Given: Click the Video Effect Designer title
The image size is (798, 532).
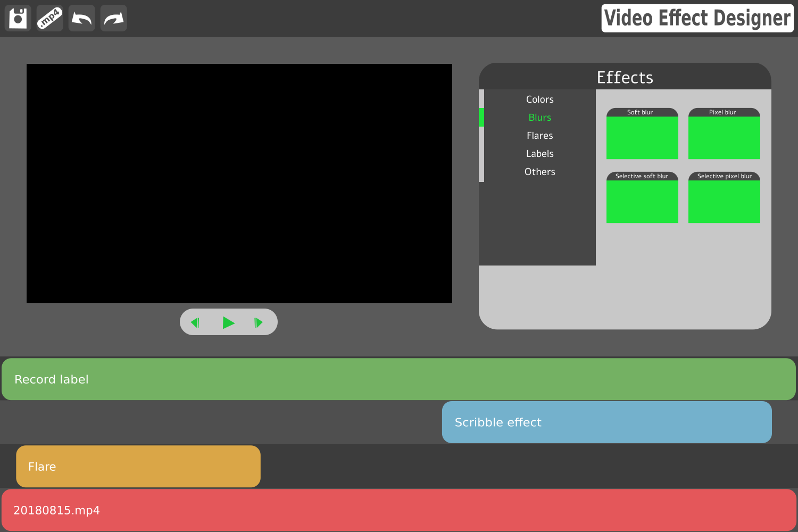Looking at the screenshot, I should tap(697, 18).
